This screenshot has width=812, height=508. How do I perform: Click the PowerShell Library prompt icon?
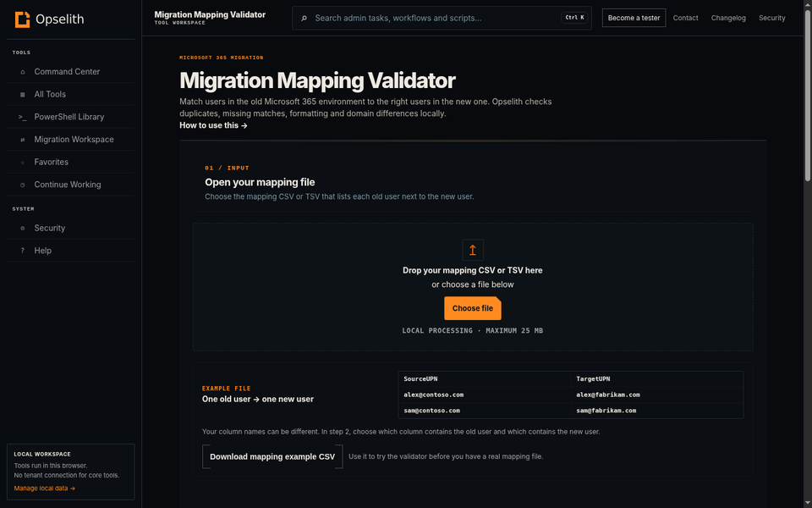pyautogui.click(x=22, y=117)
